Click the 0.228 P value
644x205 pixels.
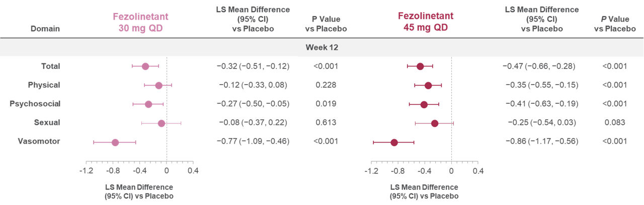click(326, 85)
